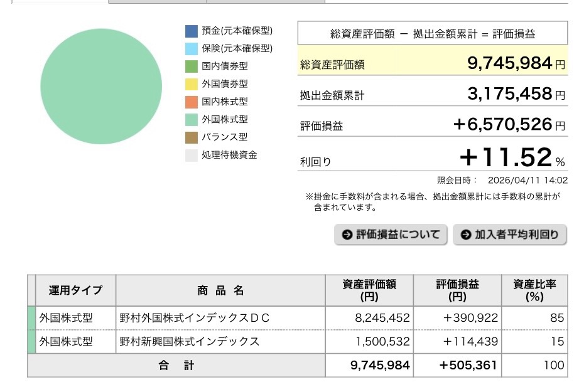
Task: Click the 資産評価額(円) column header
Action: (x=369, y=290)
